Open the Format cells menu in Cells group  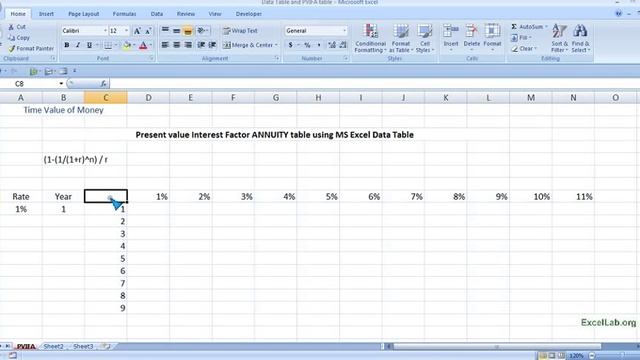[492, 37]
